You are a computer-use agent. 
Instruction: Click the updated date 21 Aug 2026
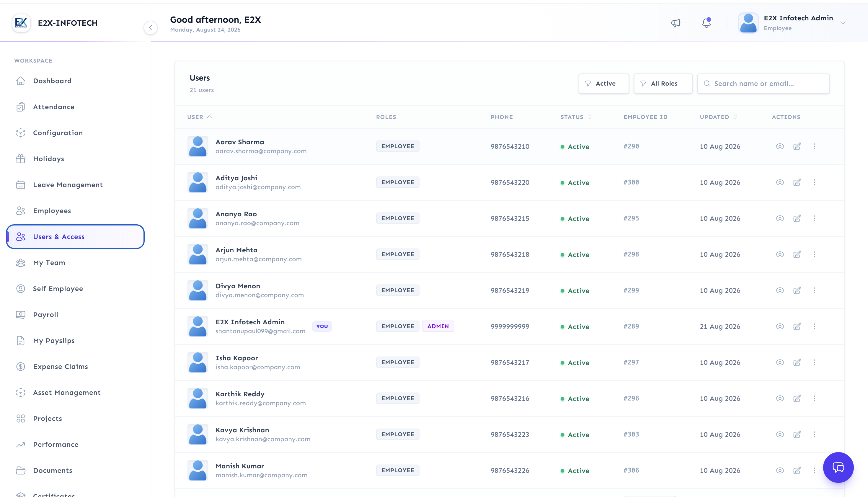[x=720, y=326]
